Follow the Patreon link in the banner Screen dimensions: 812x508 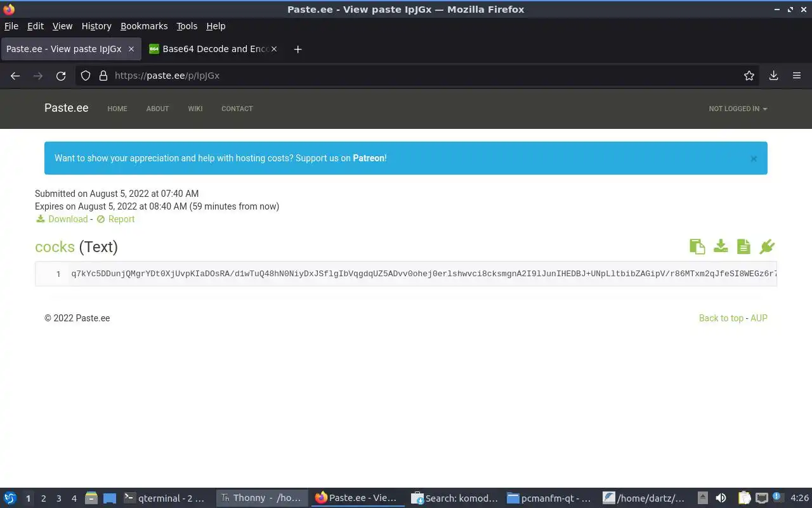pos(369,158)
